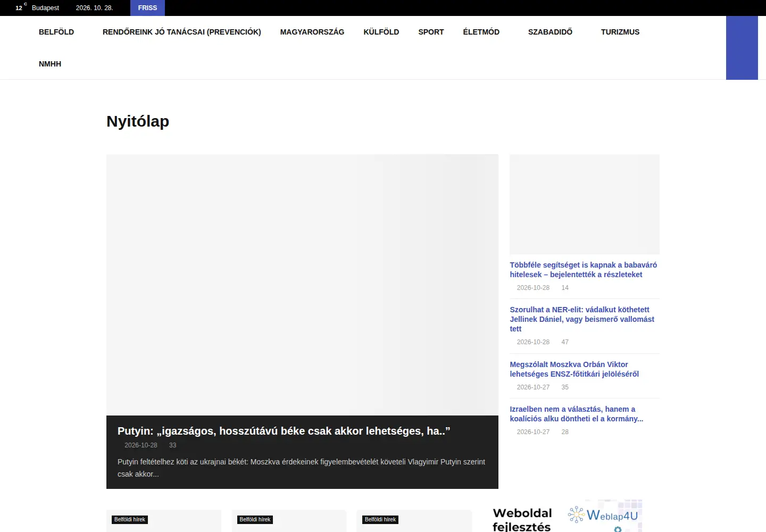This screenshot has width=766, height=532.
Task: Click view count 28 under Izraelben article
Action: 565,432
